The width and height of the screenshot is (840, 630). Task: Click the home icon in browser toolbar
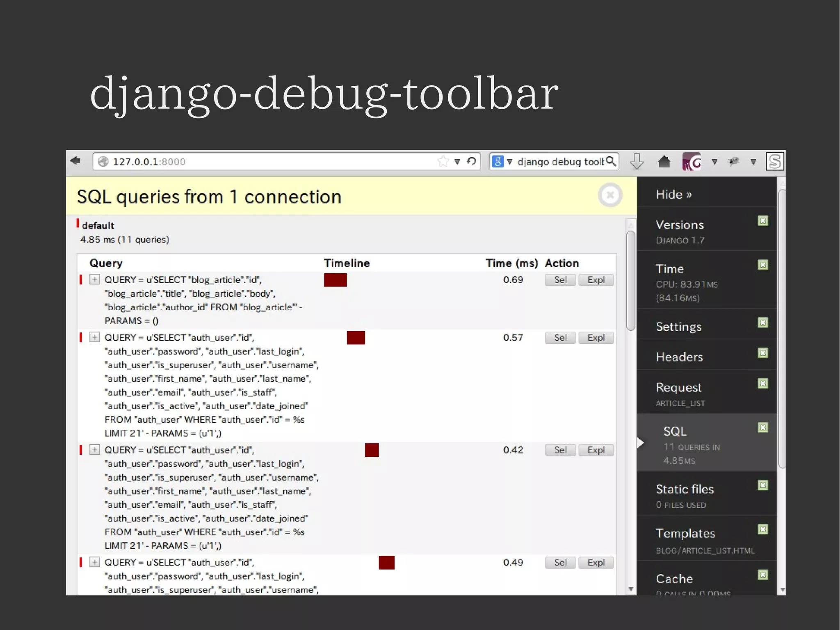pyautogui.click(x=664, y=162)
